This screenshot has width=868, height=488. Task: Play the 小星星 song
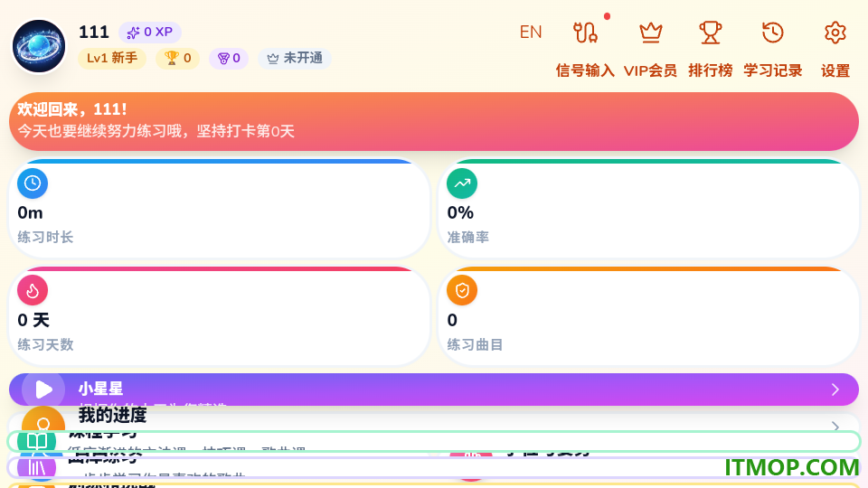(43, 389)
